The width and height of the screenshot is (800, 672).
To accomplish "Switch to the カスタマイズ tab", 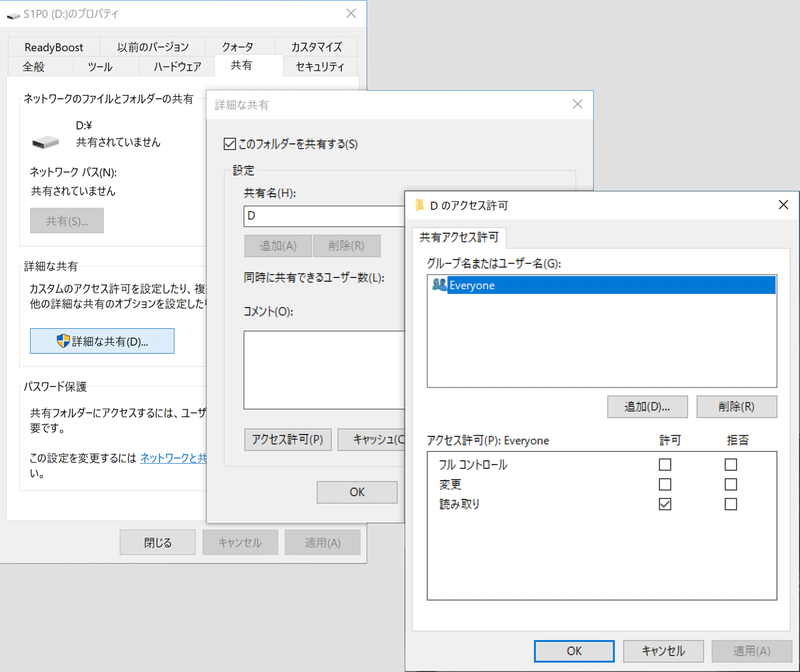I will click(316, 47).
